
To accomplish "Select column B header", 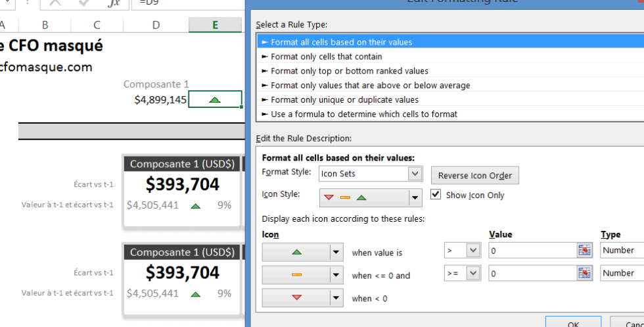I will click(45, 25).
